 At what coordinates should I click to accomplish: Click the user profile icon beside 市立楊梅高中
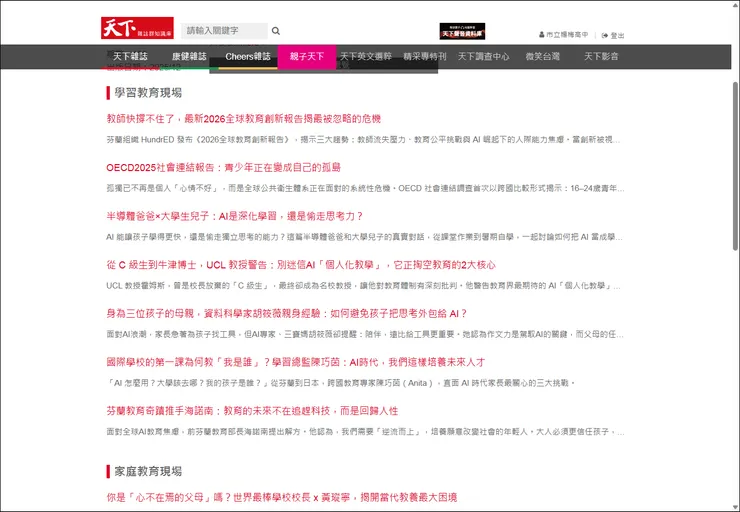tap(541, 35)
